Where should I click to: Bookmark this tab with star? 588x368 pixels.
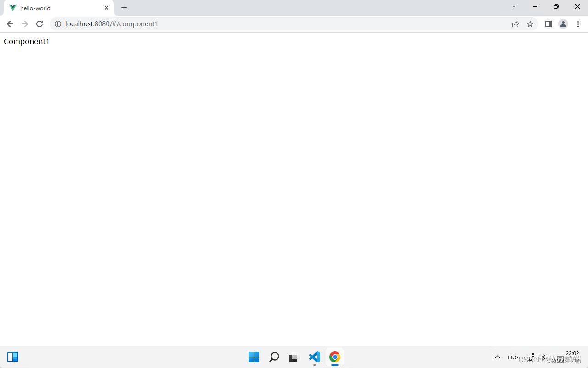(x=530, y=24)
